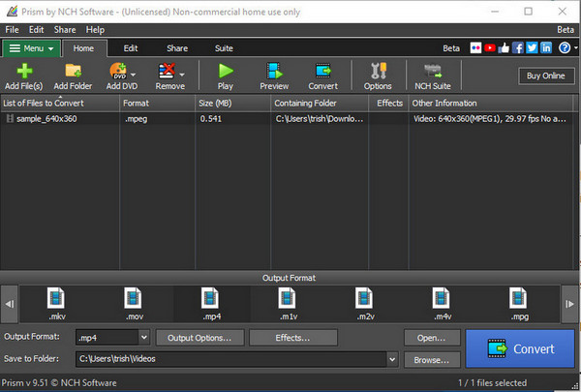
Task: Open the Output Format .mp4 combo box
Action: (x=112, y=337)
